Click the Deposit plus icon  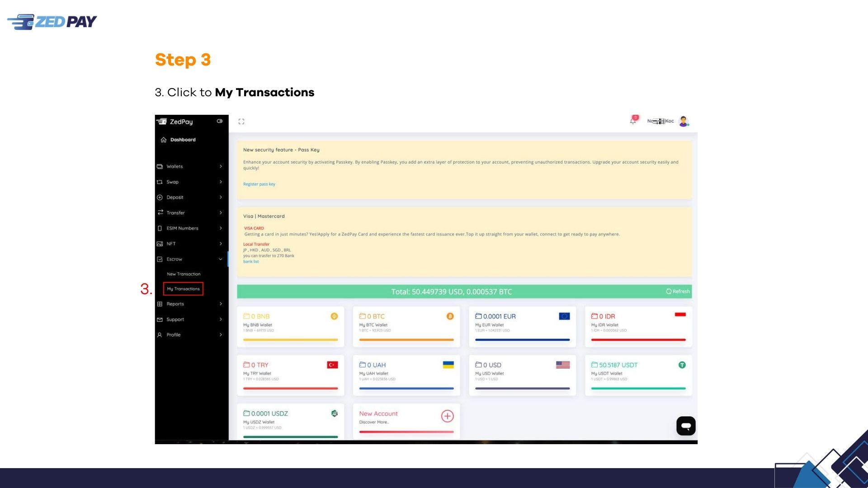point(160,197)
